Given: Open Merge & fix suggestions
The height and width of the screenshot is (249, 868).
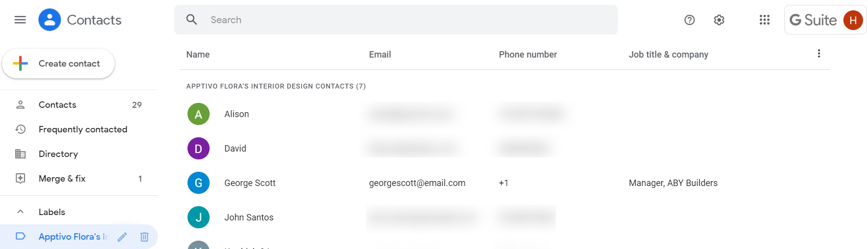Looking at the screenshot, I should pos(62,179).
